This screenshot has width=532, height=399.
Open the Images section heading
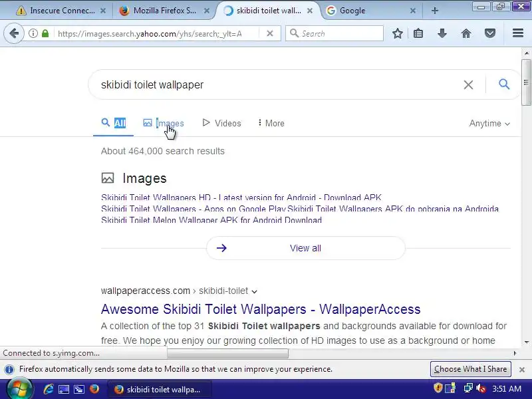click(144, 178)
